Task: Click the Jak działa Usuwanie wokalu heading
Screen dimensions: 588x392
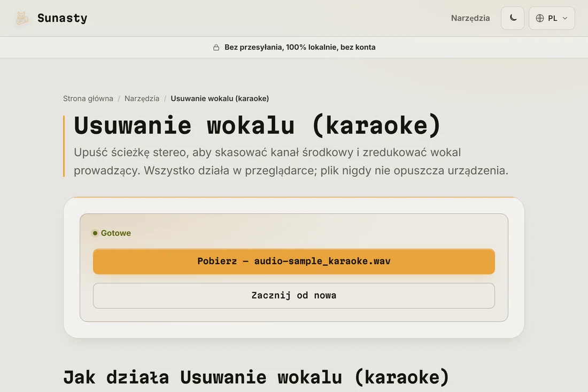Action: (256, 377)
